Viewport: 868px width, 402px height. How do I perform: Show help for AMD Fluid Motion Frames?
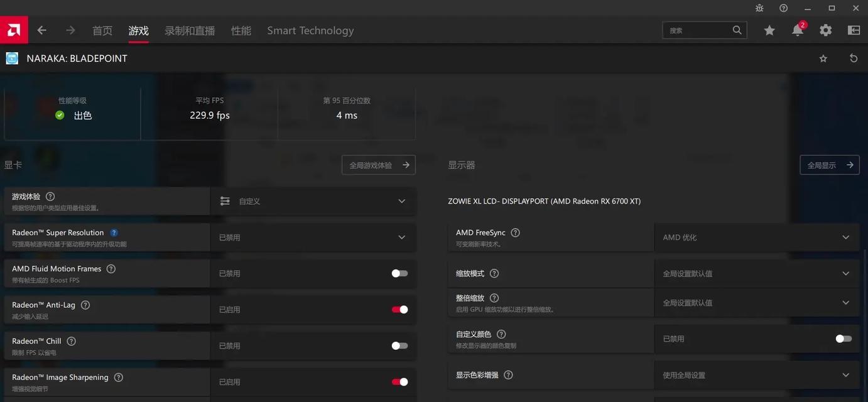(x=111, y=269)
